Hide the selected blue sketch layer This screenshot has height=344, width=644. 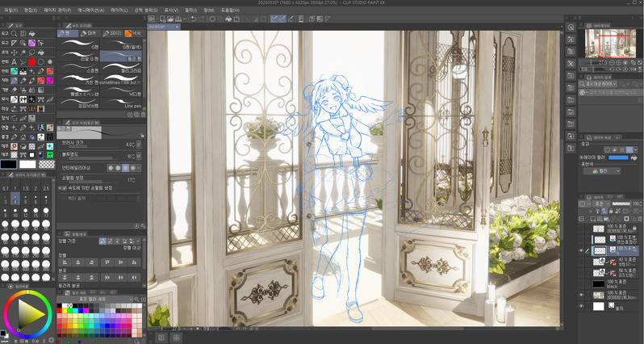click(581, 250)
